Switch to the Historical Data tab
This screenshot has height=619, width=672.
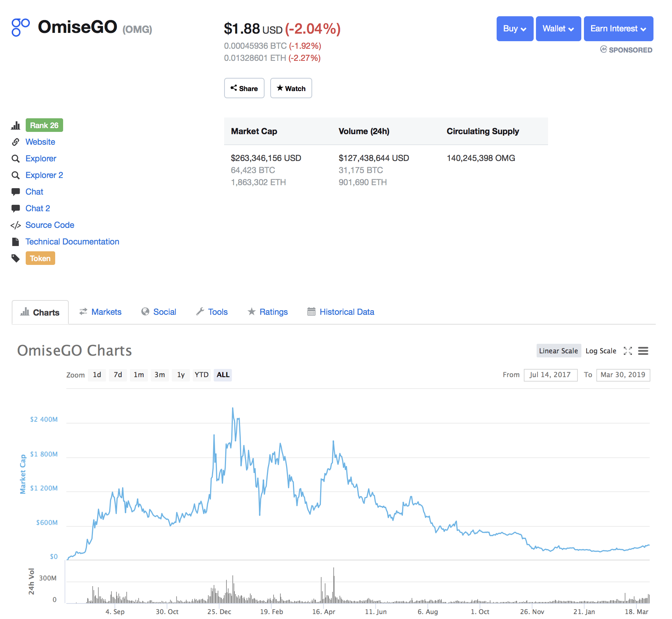(x=341, y=312)
